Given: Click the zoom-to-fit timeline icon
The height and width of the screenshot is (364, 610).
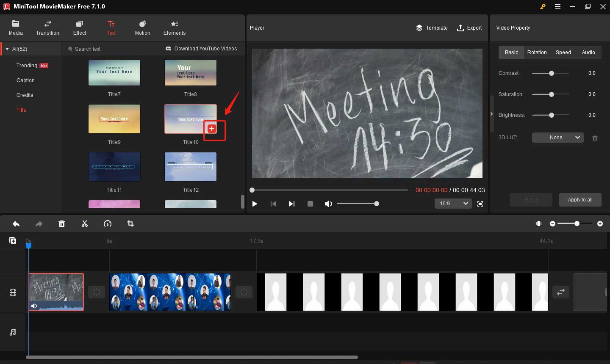Looking at the screenshot, I should coord(538,223).
